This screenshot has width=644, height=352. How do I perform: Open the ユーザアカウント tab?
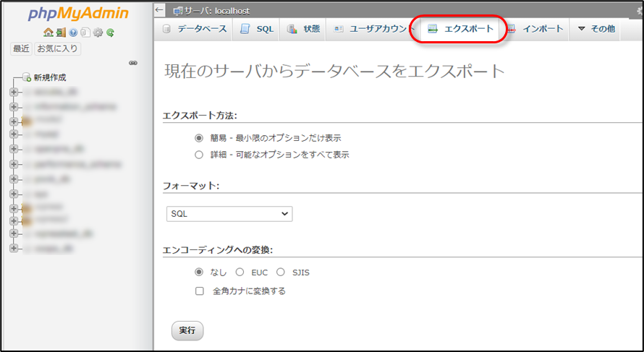369,29
